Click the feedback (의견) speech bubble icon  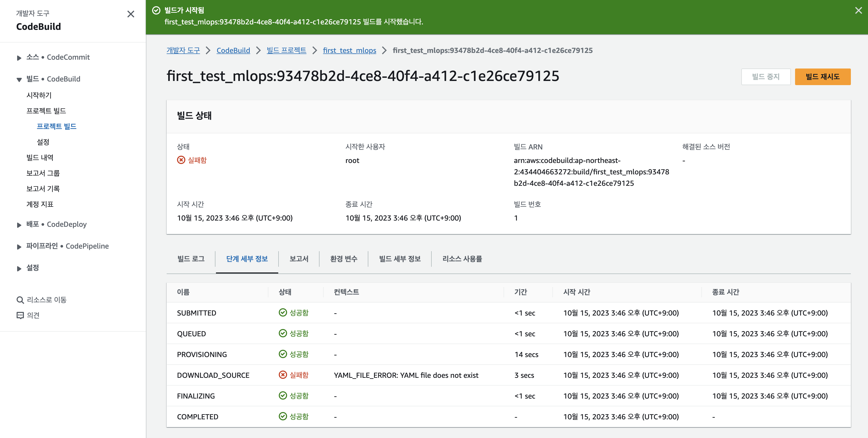20,315
